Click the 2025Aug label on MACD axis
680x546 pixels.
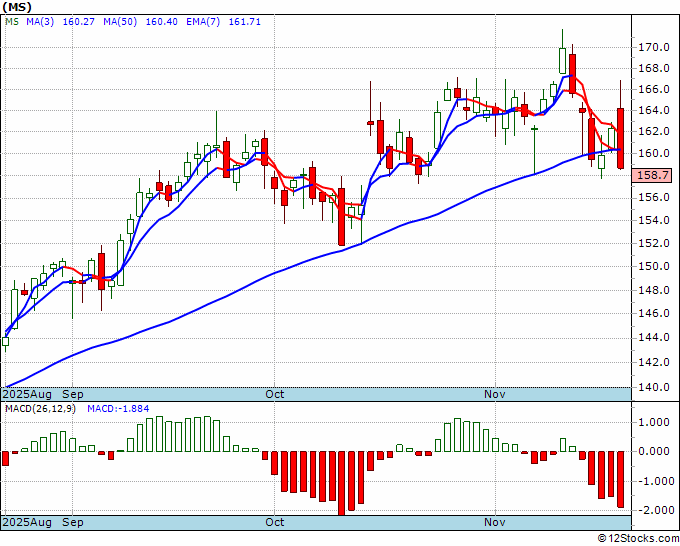(27, 522)
